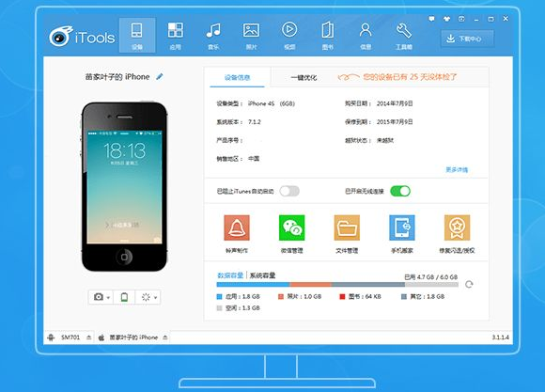Screen dimensions: 545x392
Task: Open the WeChat Management green icon
Action: (292, 227)
